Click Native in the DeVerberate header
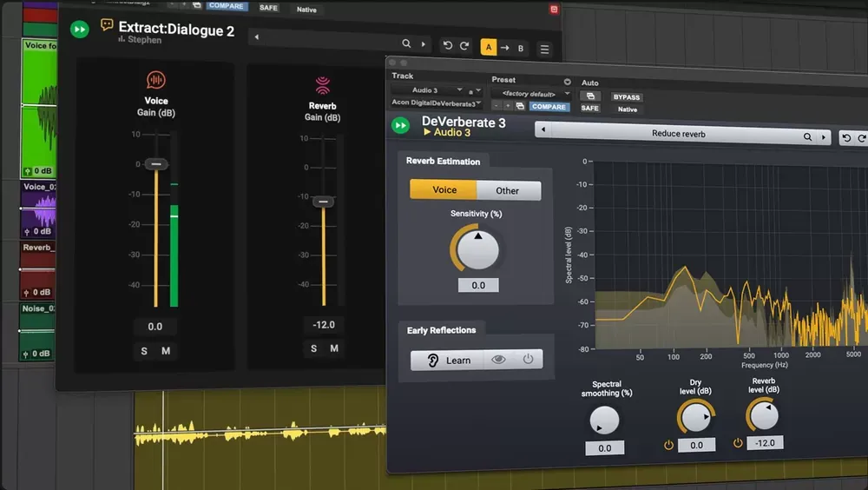 (628, 109)
